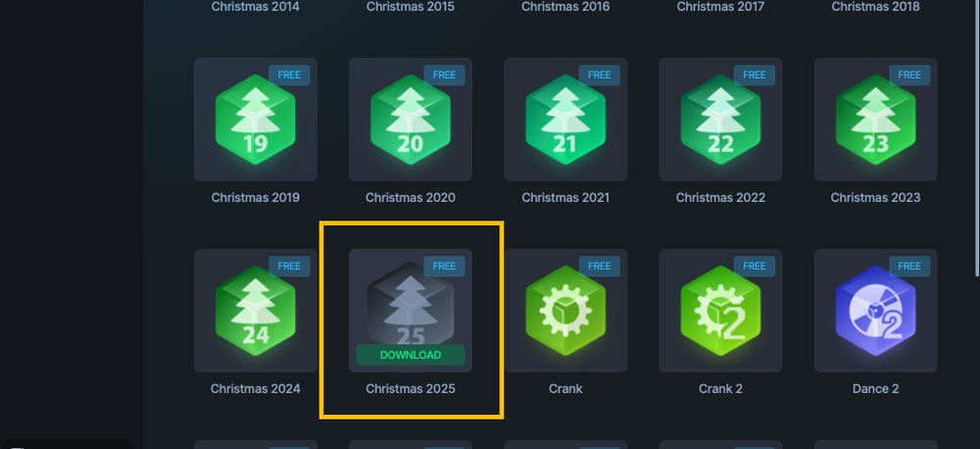Click the FREE badge on Christmas 2019

(289, 75)
